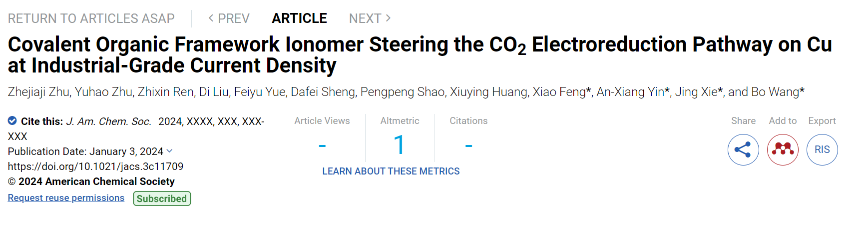This screenshot has height=236, width=868.
Task: Click the left chevron before PREV
Action: (x=211, y=18)
